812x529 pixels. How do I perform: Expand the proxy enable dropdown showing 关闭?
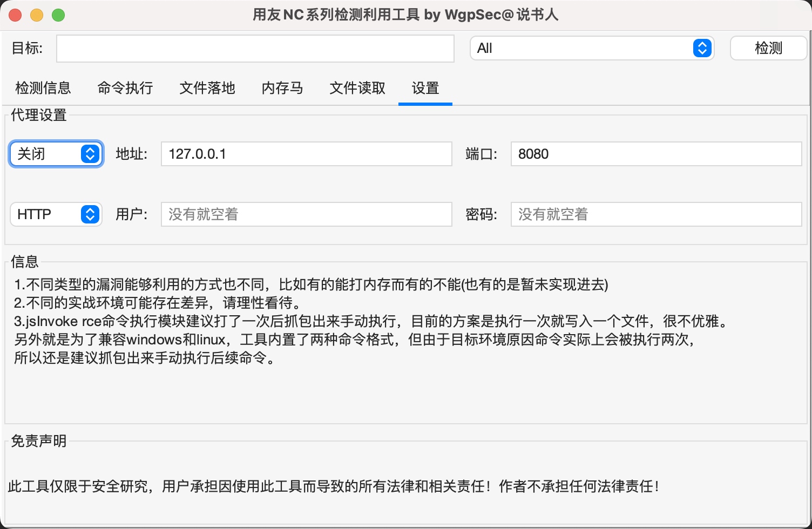point(56,154)
